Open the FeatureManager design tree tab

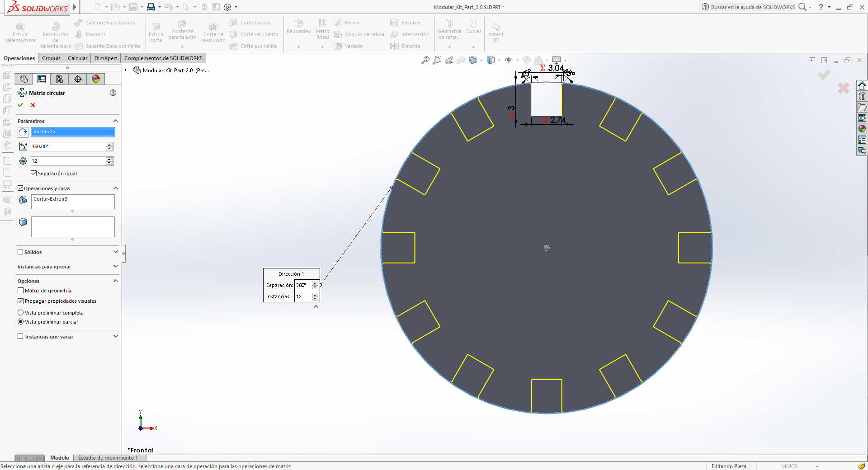click(24, 79)
